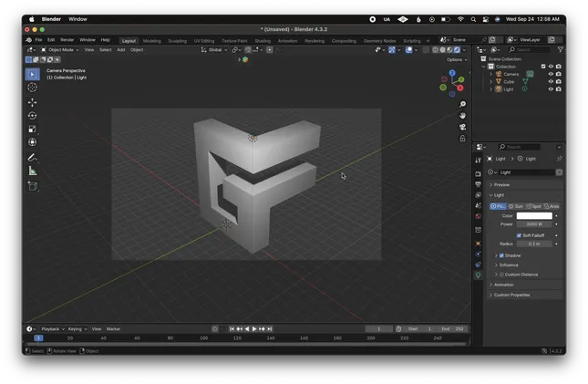Toggle Collection exclude-from-view-layer checkbox
This screenshot has width=588, height=384.
(x=543, y=67)
